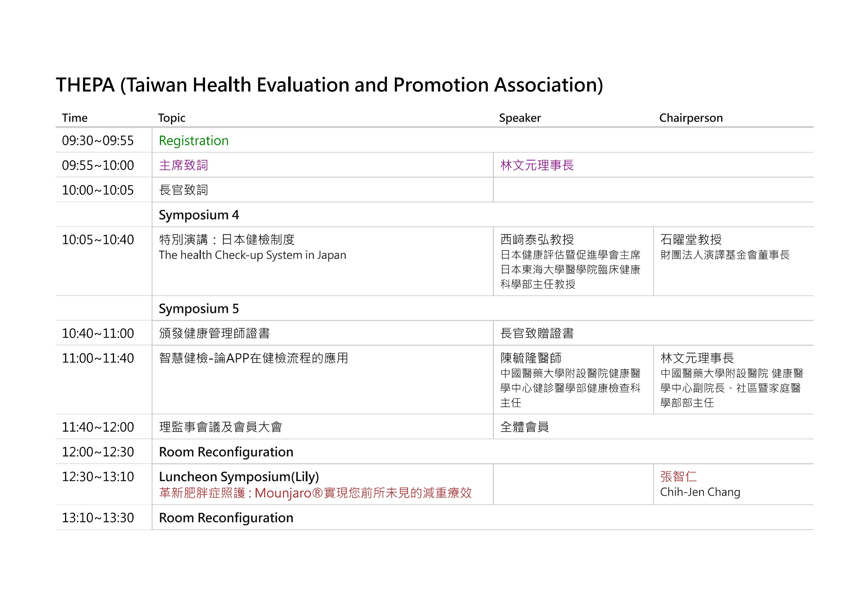
Task: Click the Symposium 5 section heading
Action: [199, 309]
